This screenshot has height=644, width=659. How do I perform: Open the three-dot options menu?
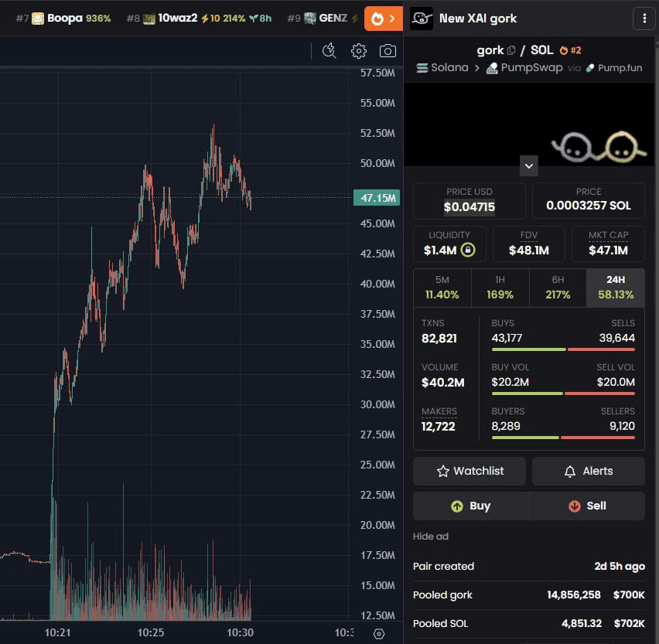pyautogui.click(x=644, y=19)
